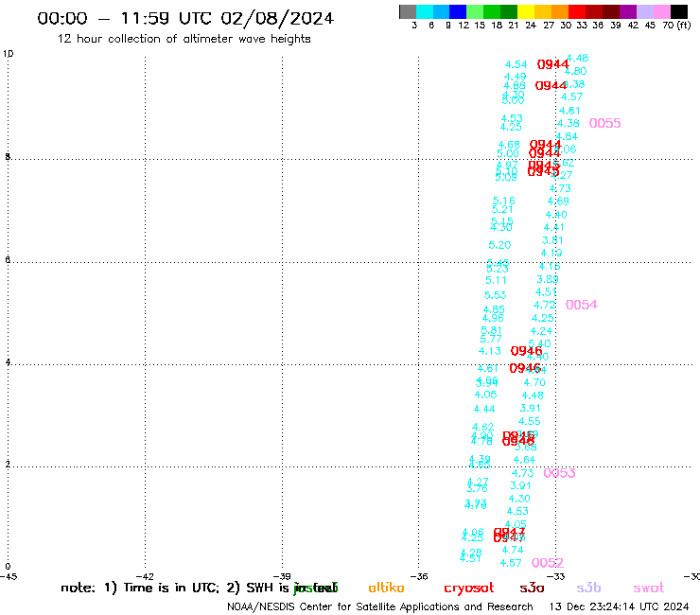This screenshot has height=615, width=700.
Task: Click the 'altika' satellite legend label
Action: [386, 588]
